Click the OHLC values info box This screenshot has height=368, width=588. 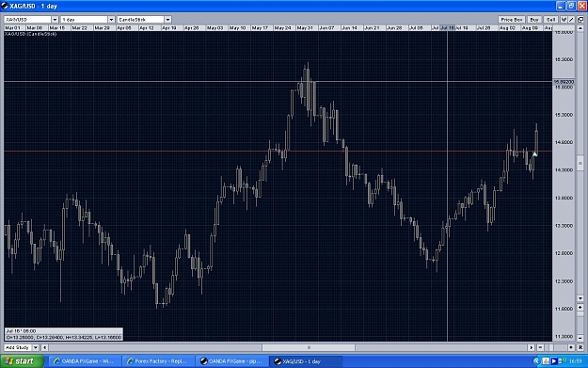64,334
